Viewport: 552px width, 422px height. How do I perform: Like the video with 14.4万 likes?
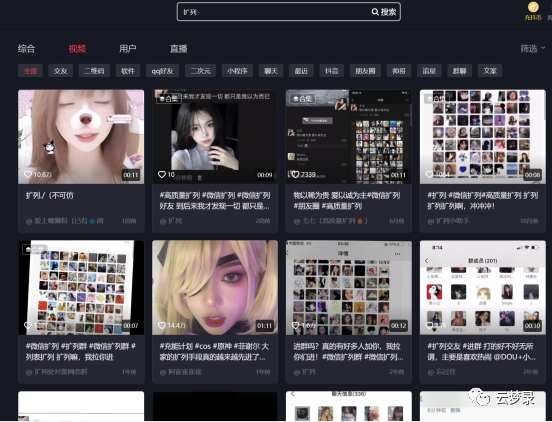(x=162, y=325)
